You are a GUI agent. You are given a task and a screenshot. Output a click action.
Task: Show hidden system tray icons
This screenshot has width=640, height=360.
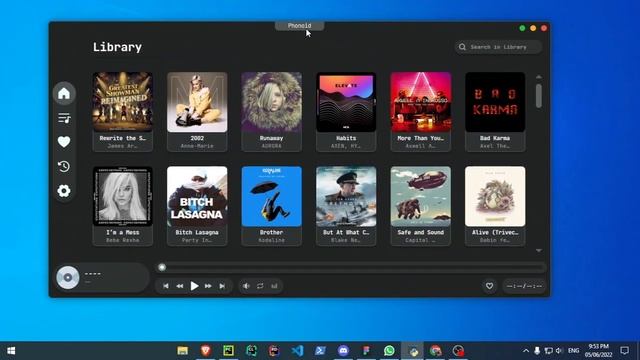526,351
